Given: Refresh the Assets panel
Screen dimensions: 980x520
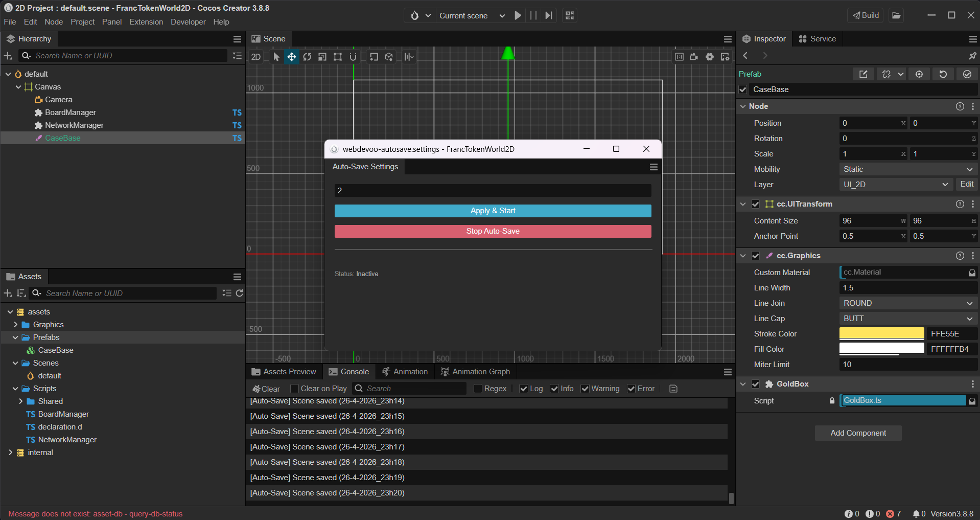Looking at the screenshot, I should [239, 293].
